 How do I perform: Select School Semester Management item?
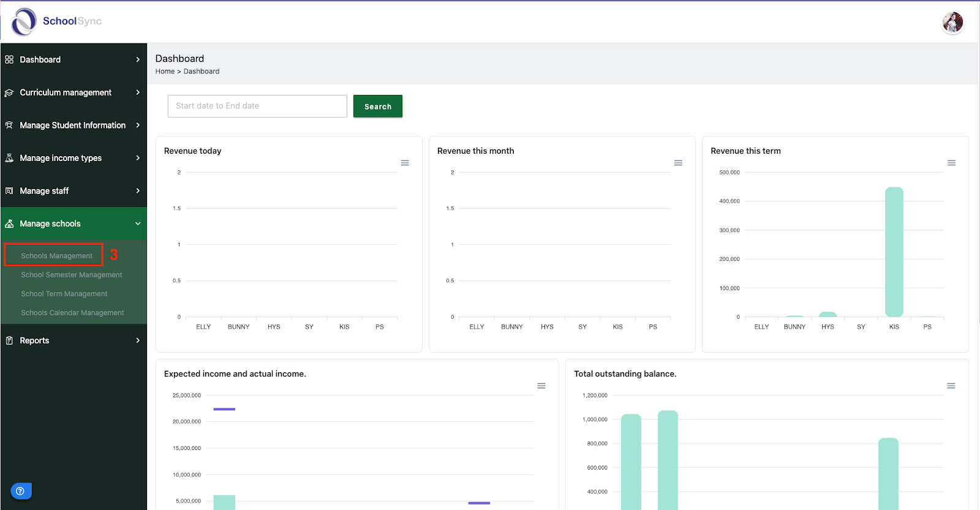tap(72, 275)
